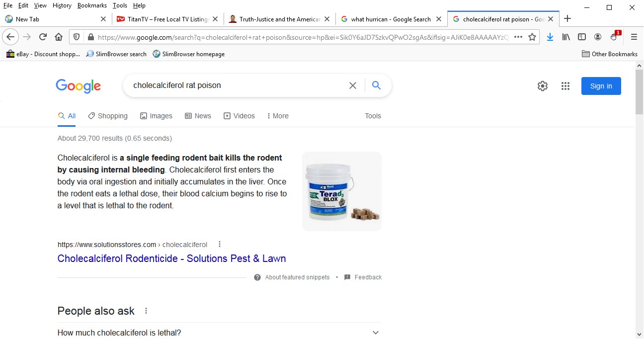Clear the Google search box

[353, 85]
